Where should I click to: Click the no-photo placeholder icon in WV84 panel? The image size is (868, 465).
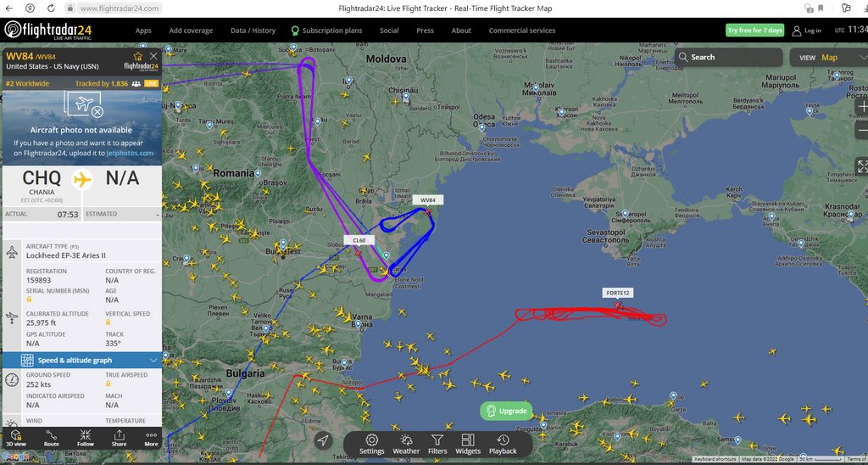coord(83,104)
